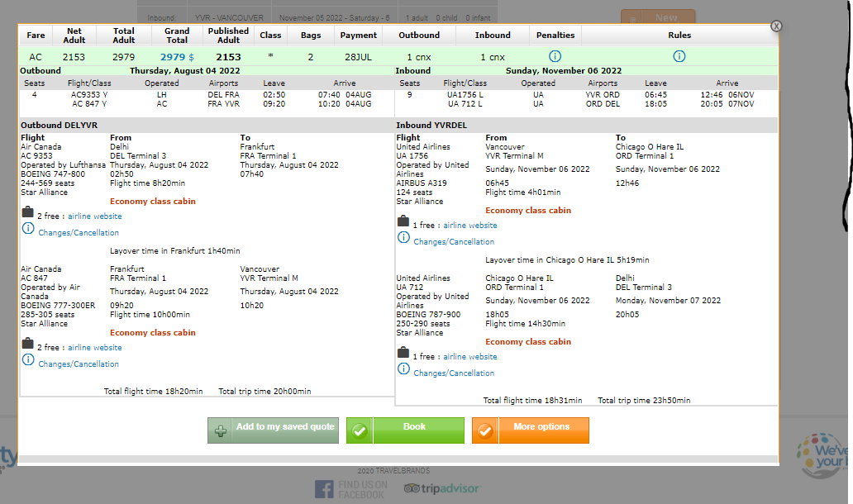Select the AC fare summary row
The height and width of the screenshot is (504, 853).
(397, 57)
